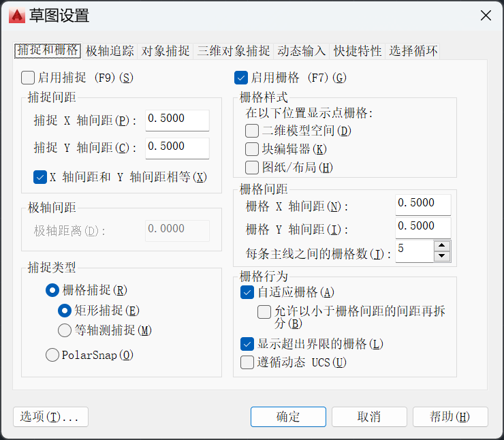Open the 对象捕捉 tab
This screenshot has height=440, width=504.
click(x=166, y=51)
